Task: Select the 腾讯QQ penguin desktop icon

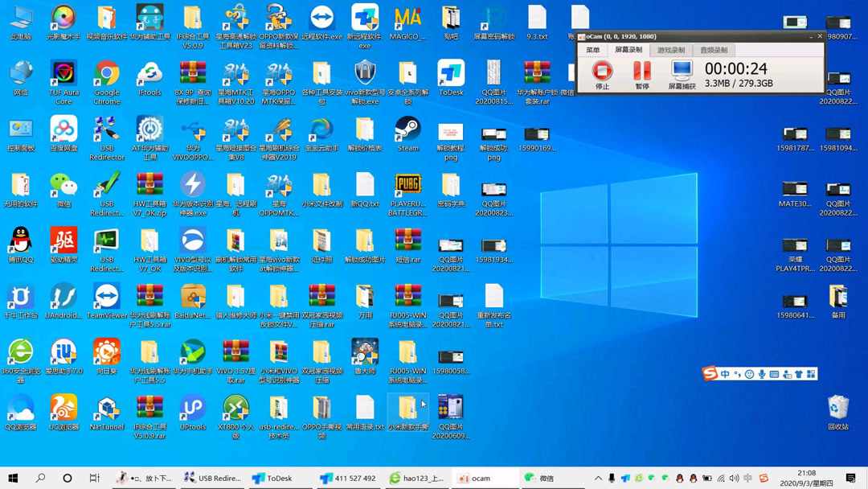Action: [21, 244]
